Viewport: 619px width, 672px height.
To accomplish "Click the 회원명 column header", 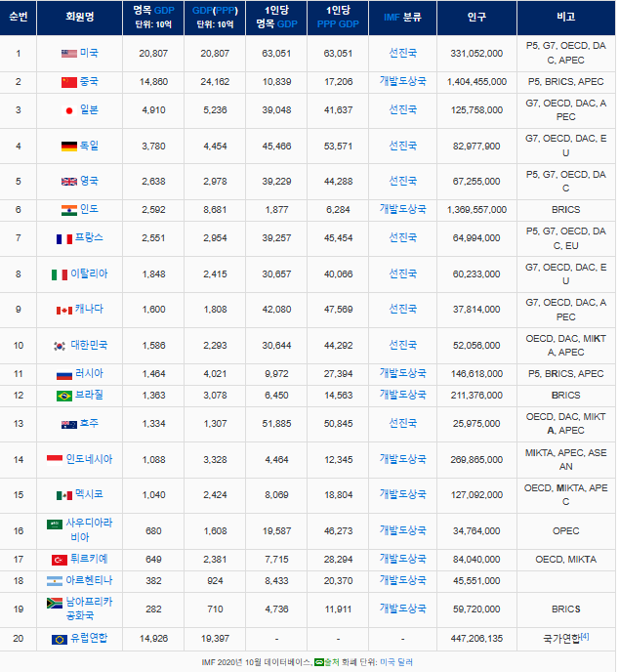I will coord(80,18).
